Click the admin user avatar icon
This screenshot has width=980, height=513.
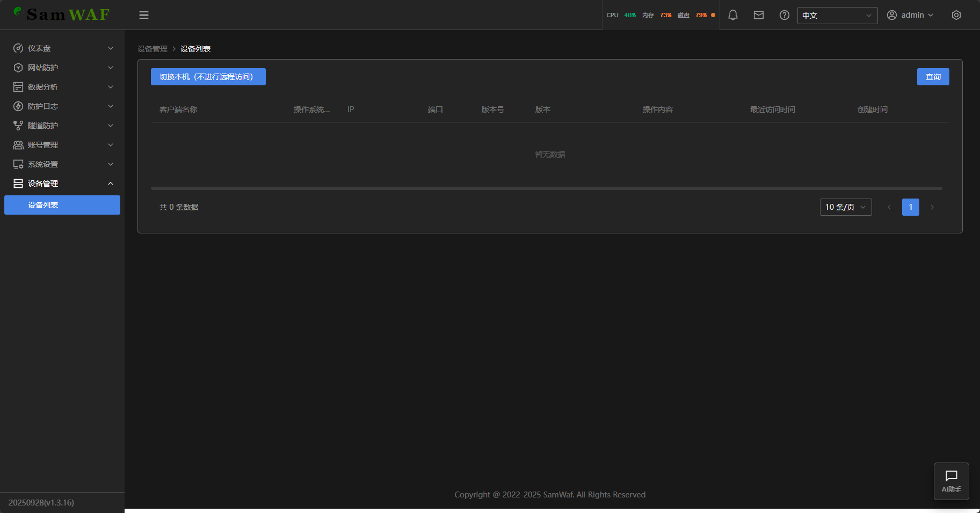892,15
